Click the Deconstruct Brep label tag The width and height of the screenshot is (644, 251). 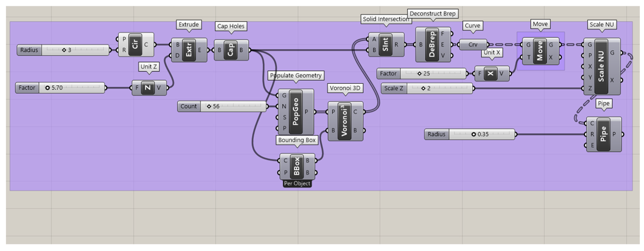tap(433, 14)
